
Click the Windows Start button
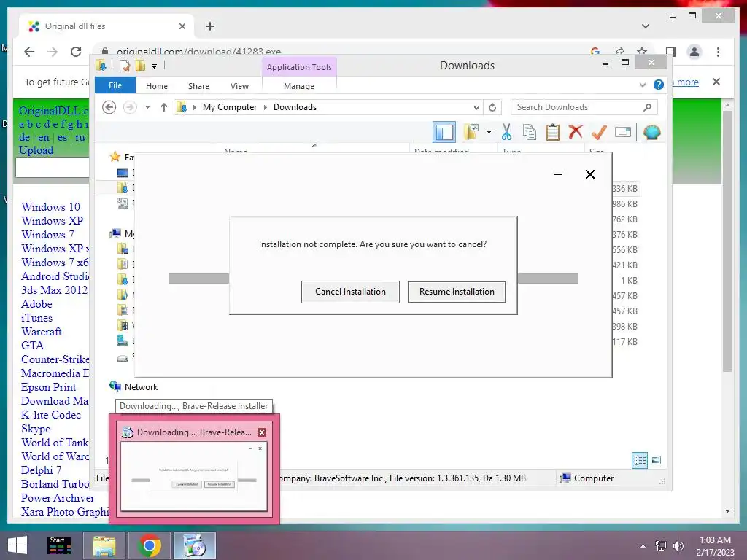(x=18, y=545)
